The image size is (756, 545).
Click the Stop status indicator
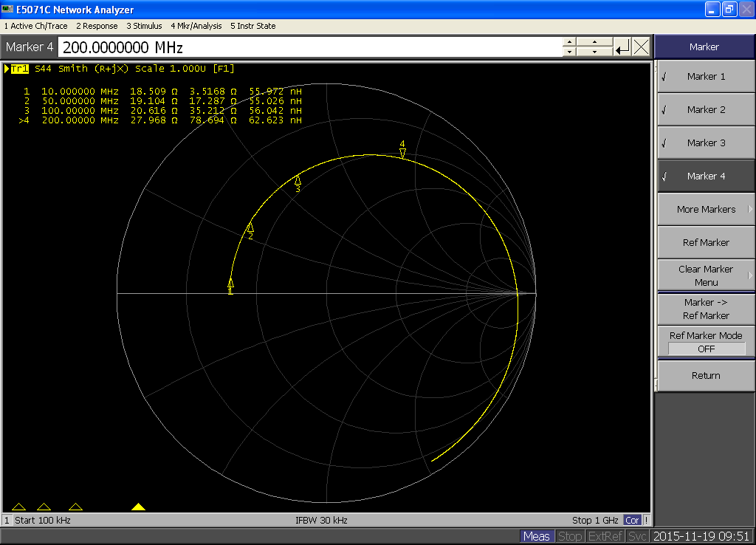coord(570,536)
